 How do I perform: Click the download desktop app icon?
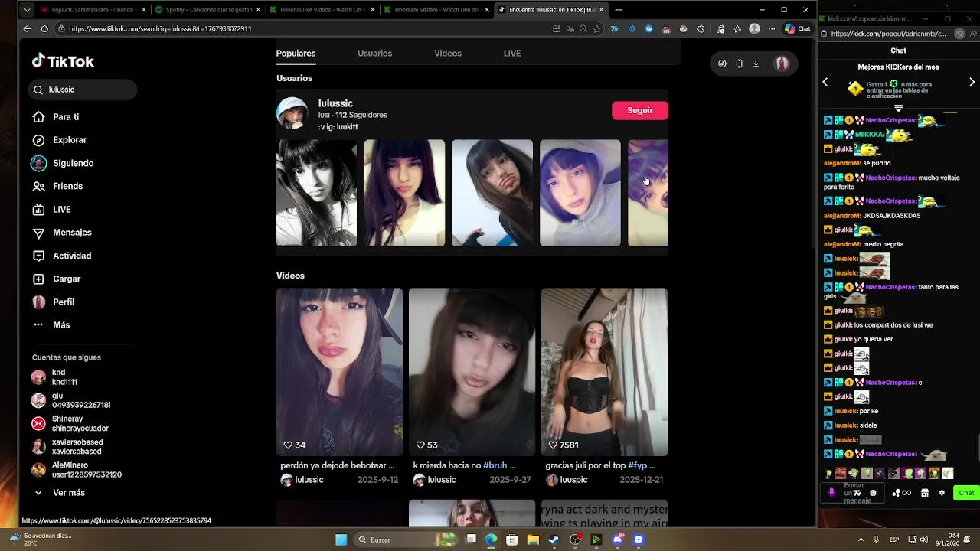756,64
